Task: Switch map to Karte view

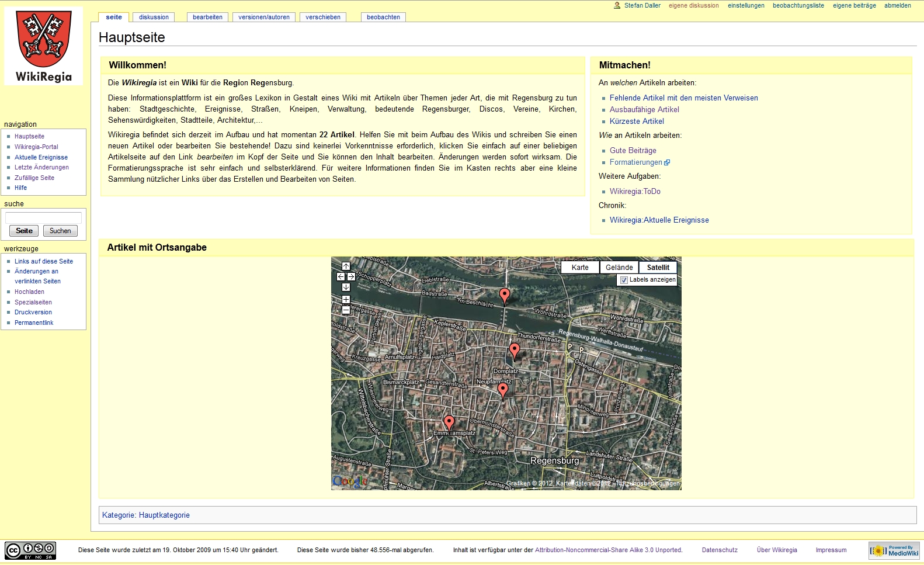Action: click(x=580, y=268)
